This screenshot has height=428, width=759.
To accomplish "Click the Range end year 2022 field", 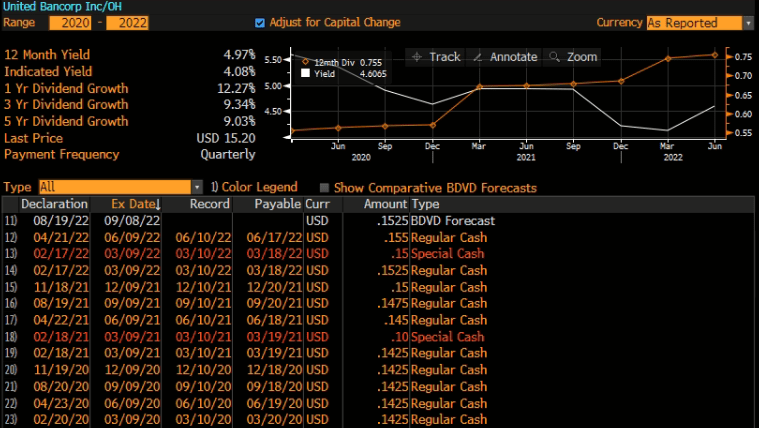I will pos(130,22).
